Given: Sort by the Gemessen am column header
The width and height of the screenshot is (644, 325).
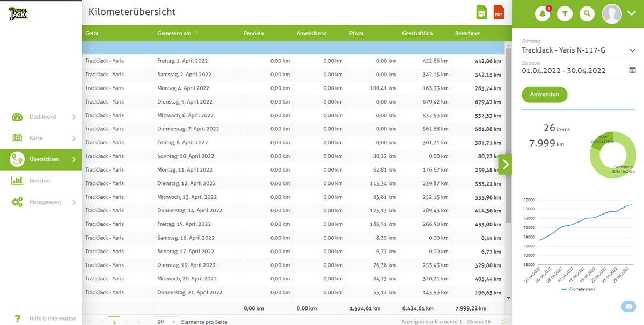Looking at the screenshot, I should 174,33.
